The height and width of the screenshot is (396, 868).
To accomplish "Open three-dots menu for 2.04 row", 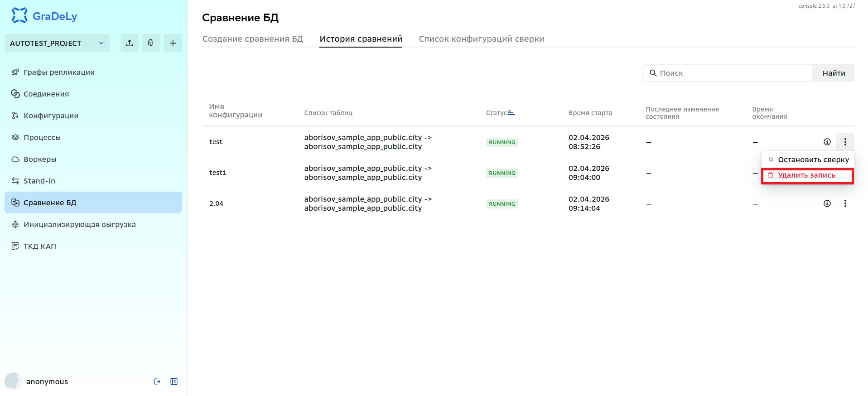I will (845, 203).
